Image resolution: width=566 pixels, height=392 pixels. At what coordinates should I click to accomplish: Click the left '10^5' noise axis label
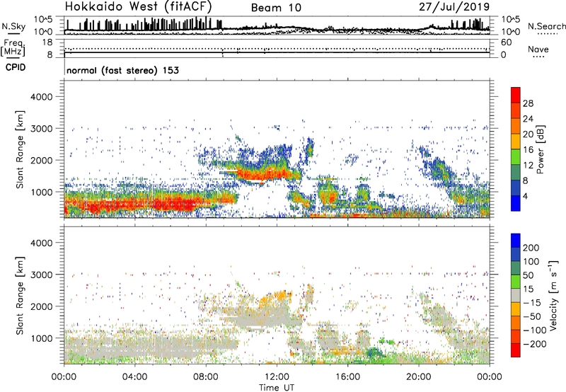click(43, 20)
